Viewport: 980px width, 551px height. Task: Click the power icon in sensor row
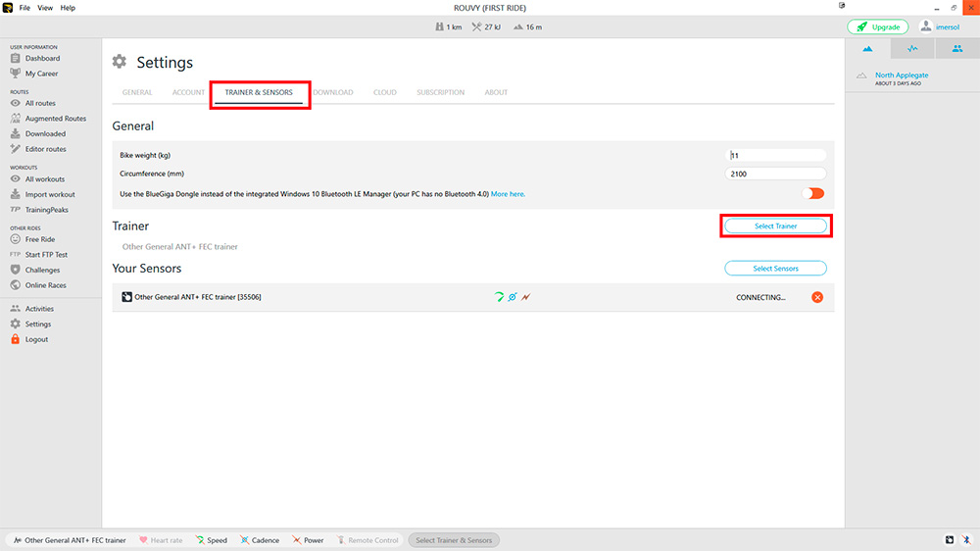coord(526,297)
